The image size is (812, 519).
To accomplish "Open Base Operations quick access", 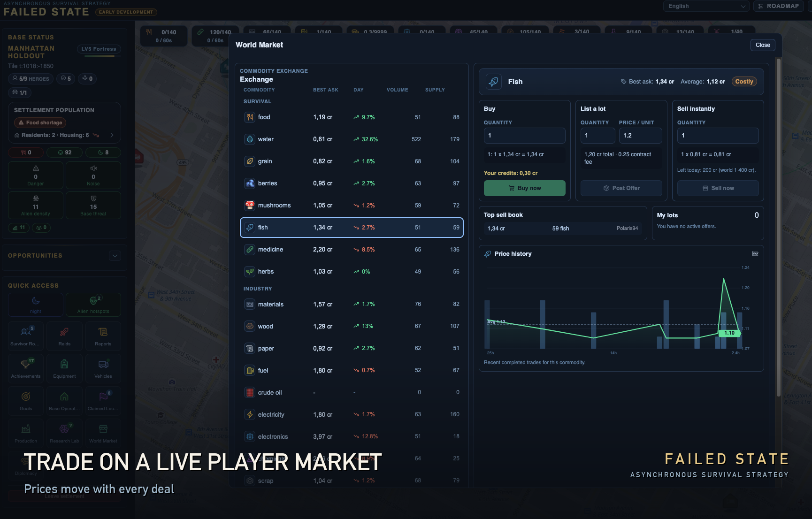I will (64, 401).
